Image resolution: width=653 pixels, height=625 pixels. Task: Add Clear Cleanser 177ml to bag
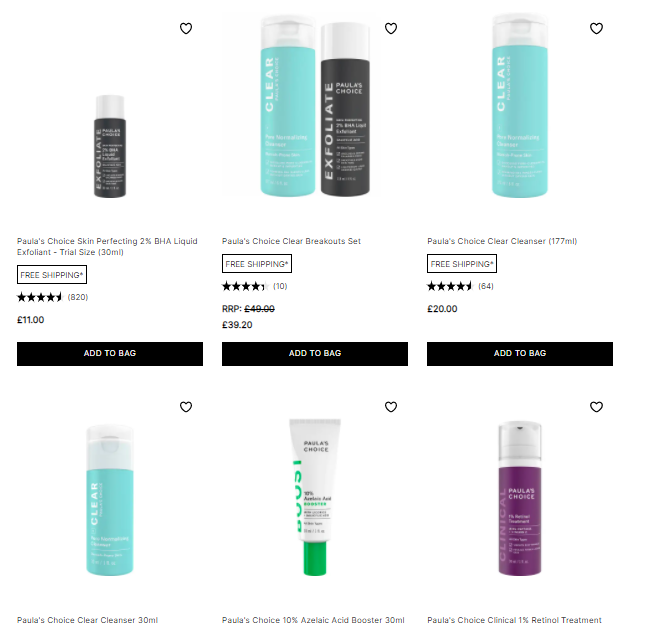(x=520, y=354)
